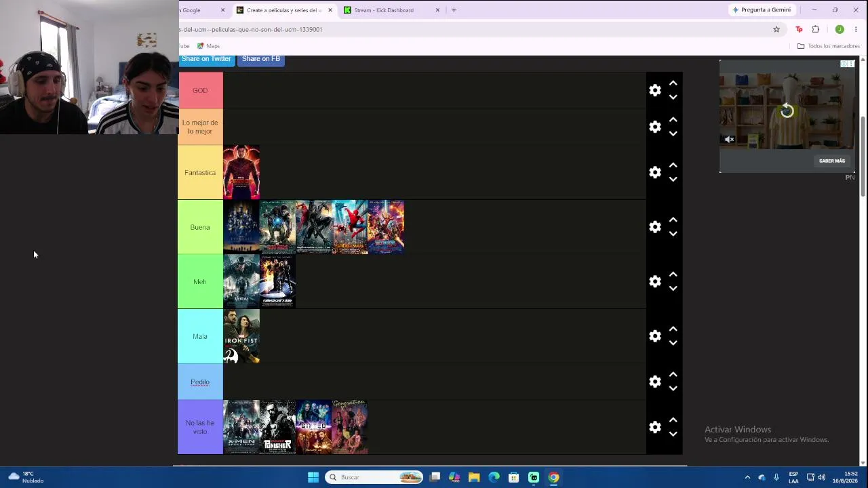Move the Fantastica tier row up
Viewport: 868px width, 488px height.
[673, 165]
